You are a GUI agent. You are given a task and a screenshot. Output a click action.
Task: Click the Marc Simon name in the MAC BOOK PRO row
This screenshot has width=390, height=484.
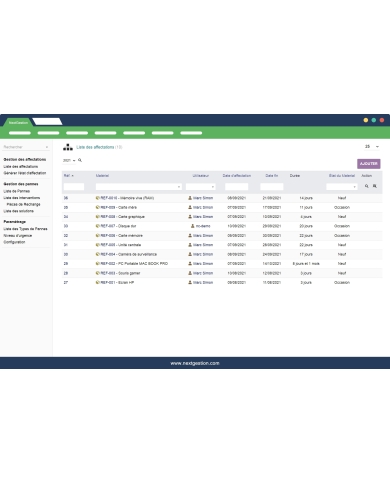[x=203, y=264]
